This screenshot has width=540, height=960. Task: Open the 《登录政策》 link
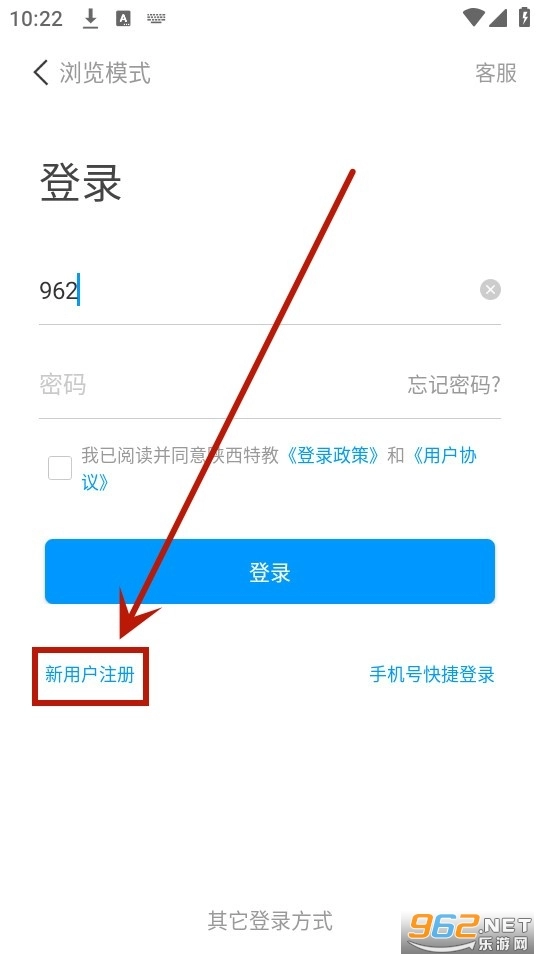click(x=333, y=456)
